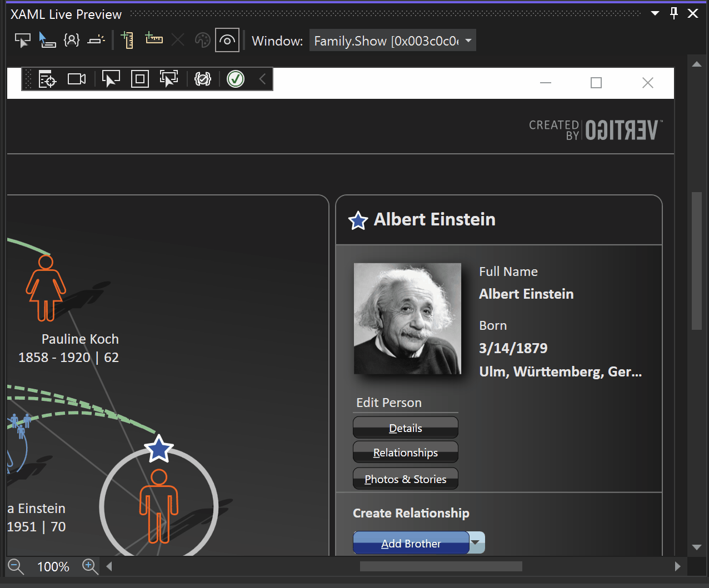
Task: Click the 100% zoom level value
Action: (x=53, y=566)
